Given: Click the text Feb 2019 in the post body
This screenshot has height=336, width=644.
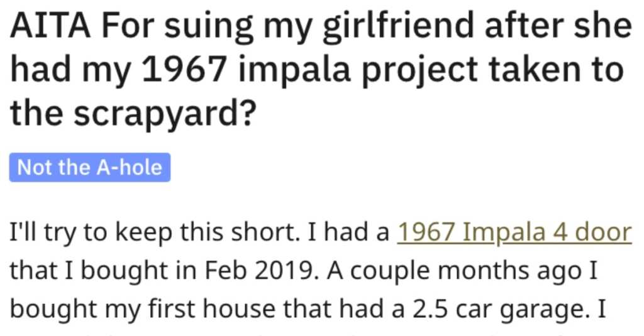Looking at the screenshot, I should [260, 271].
